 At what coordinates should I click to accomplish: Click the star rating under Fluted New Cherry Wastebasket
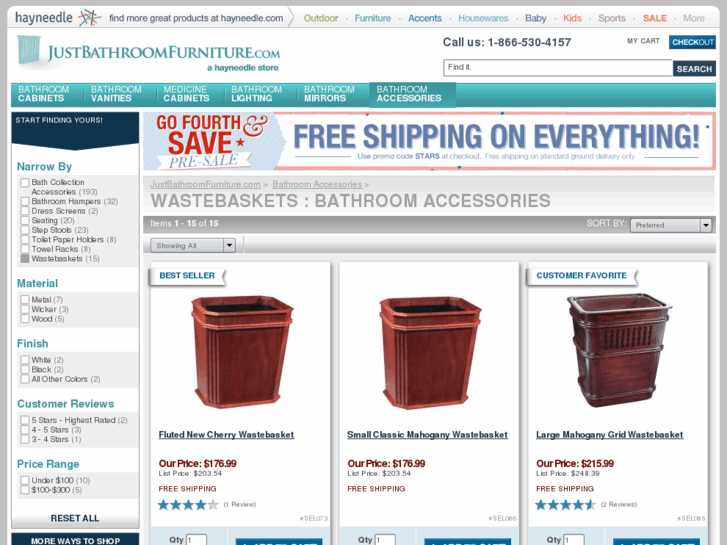188,505
